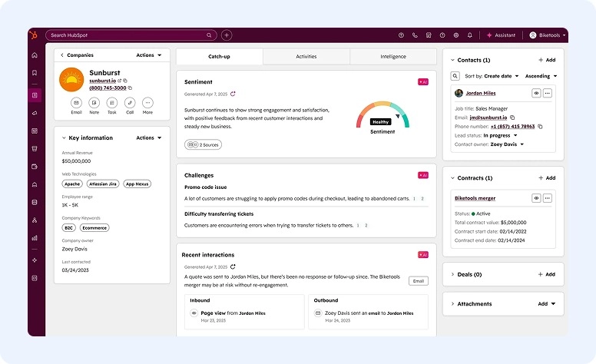Click the search icon in Contacts panel
The width and height of the screenshot is (596, 364).
click(x=455, y=76)
